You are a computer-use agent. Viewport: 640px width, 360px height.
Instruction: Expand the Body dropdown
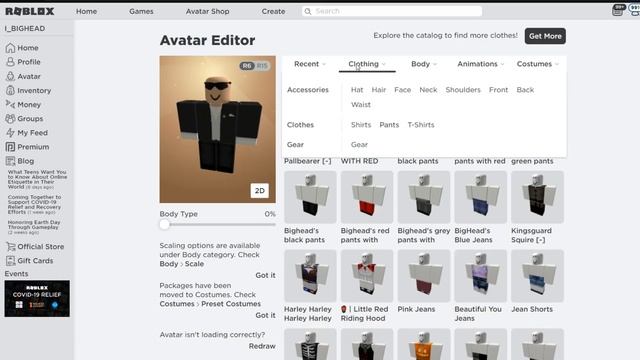pos(424,64)
